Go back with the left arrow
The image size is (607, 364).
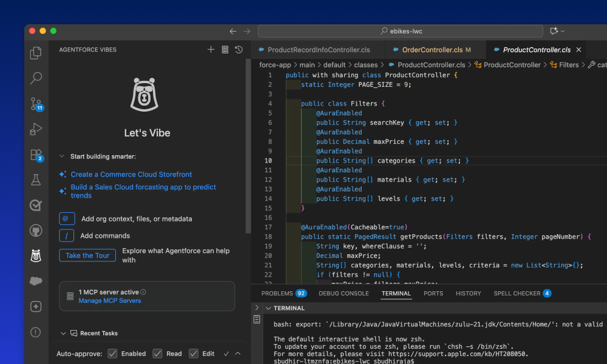pos(233,32)
